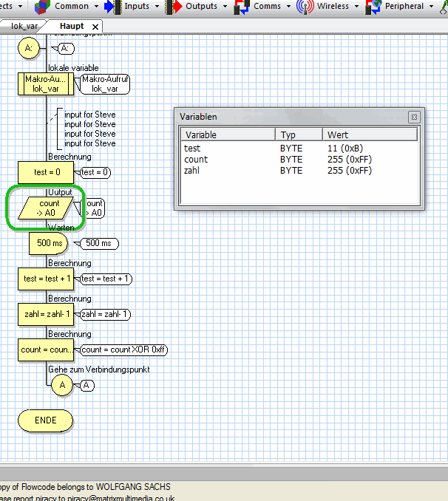Click the lokale variable label
Screen dimensions: 448x501
coord(73,68)
